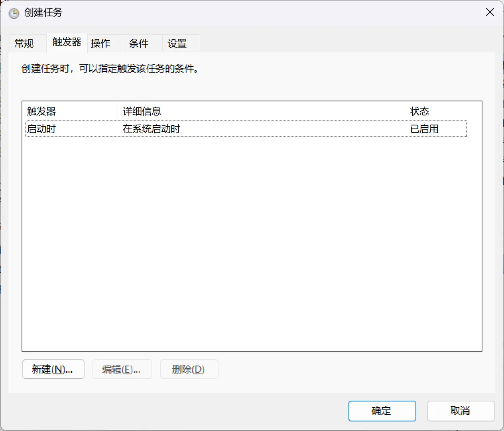Viewport: 504px width, 431px height.
Task: Click the 已启用 status cell
Action: tap(424, 129)
